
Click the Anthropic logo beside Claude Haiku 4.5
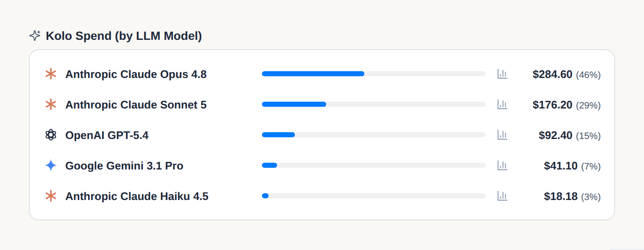[51, 196]
